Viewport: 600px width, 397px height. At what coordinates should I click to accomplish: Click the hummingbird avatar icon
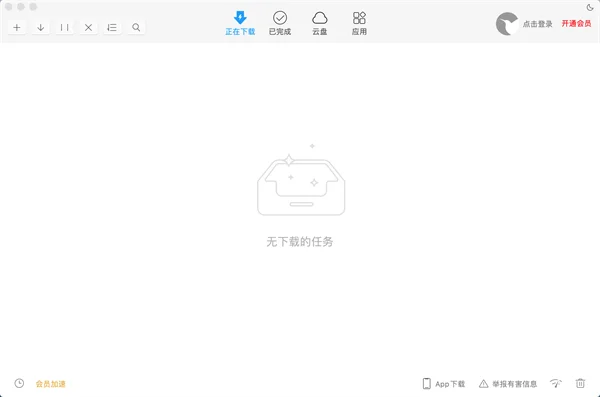point(507,24)
